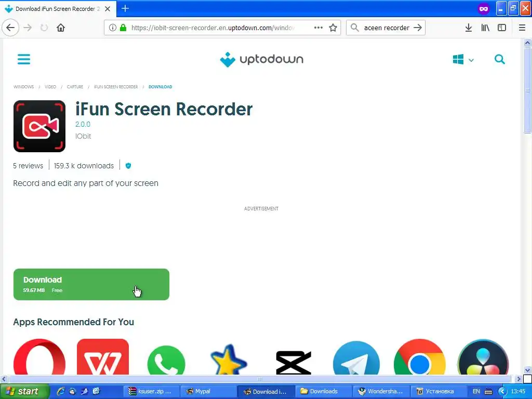Open the 5 reviews link
Viewport: 532px width, 399px height.
click(28, 166)
